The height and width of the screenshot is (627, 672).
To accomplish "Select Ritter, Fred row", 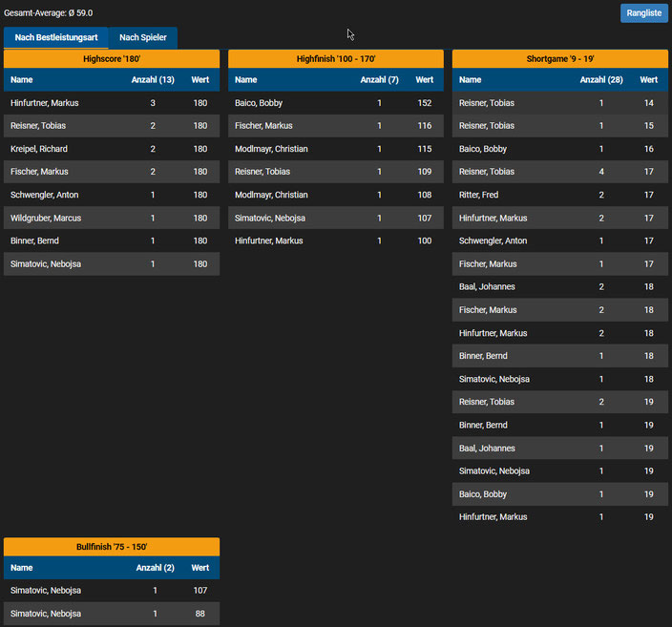I will pos(560,195).
